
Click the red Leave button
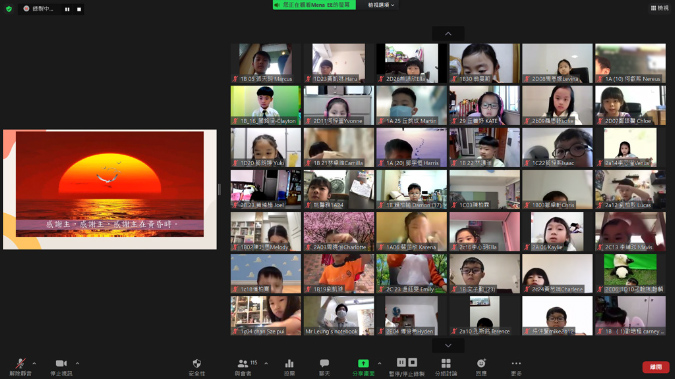tap(656, 367)
